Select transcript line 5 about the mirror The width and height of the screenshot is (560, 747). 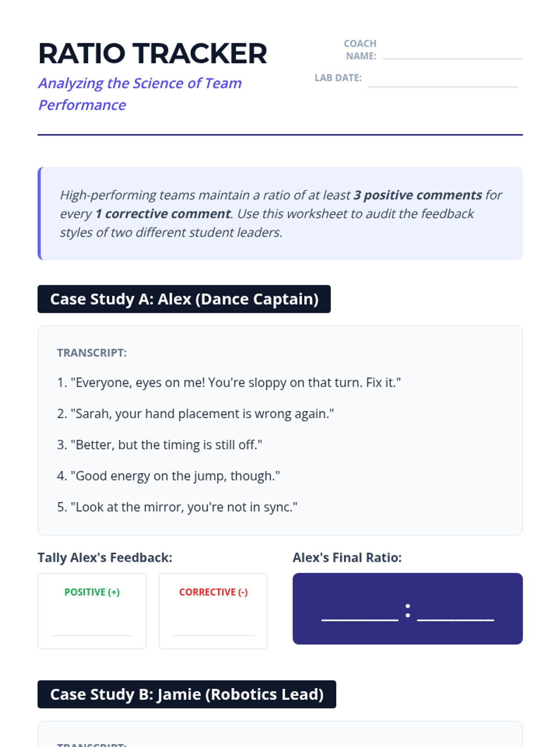pyautogui.click(x=177, y=507)
